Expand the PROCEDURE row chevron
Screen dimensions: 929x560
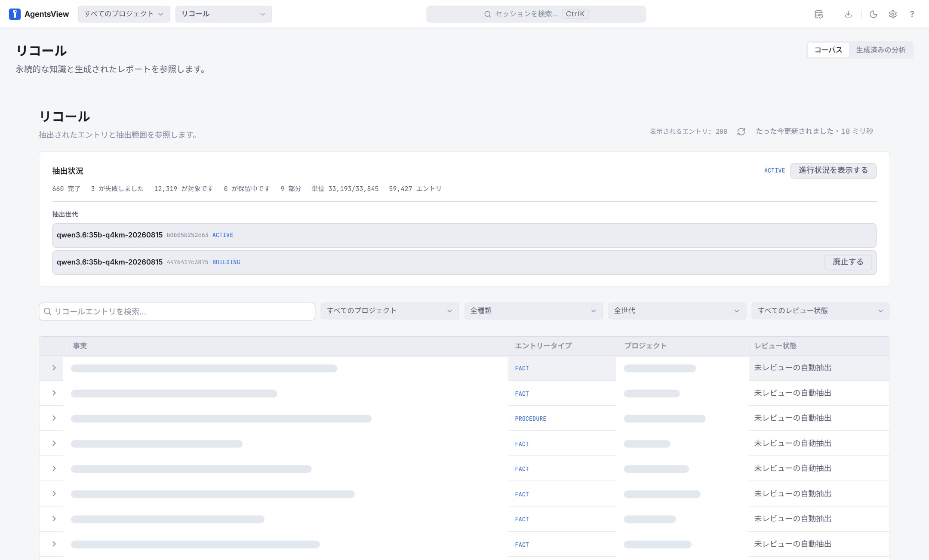[54, 418]
